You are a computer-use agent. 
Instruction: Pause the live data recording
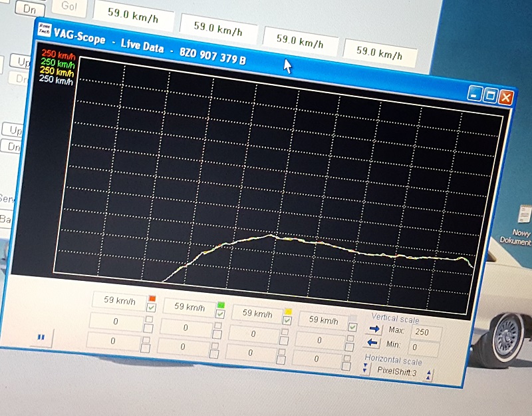coord(41,337)
